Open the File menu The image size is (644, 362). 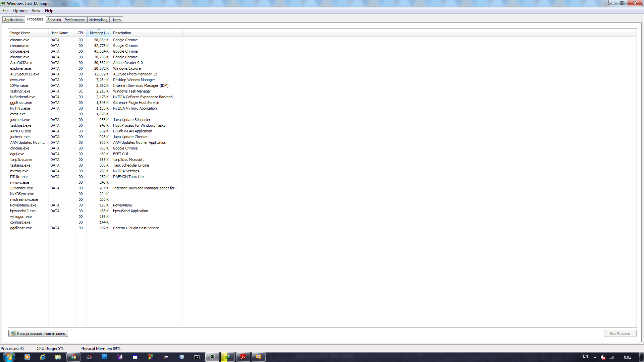pos(5,11)
